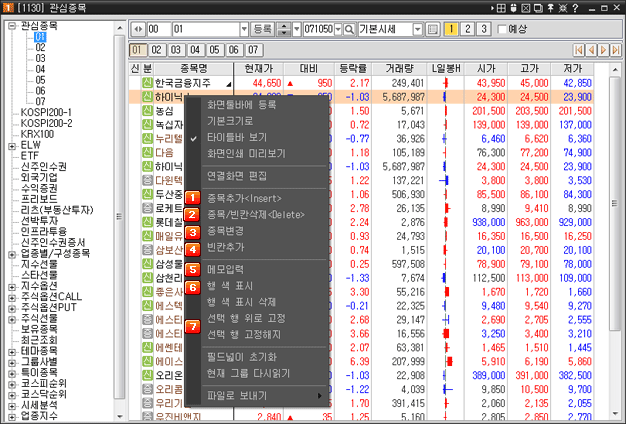Switch to group tab 03

point(174,49)
